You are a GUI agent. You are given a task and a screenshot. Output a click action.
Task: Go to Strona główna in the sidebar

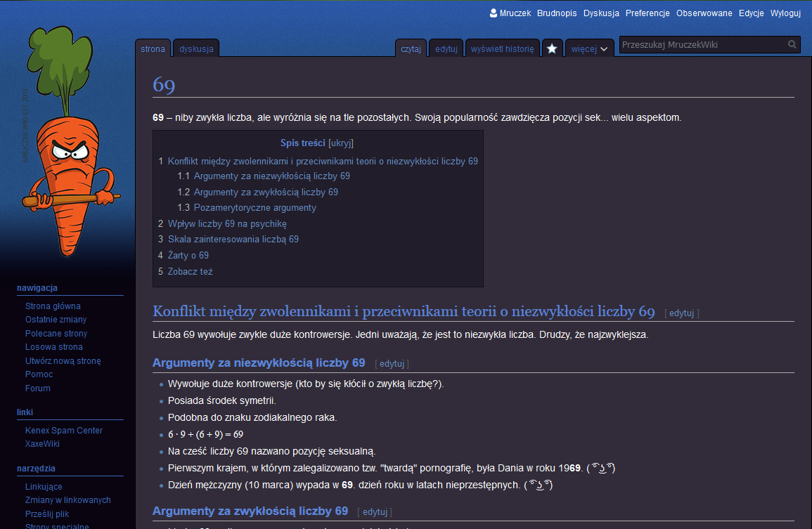53,306
